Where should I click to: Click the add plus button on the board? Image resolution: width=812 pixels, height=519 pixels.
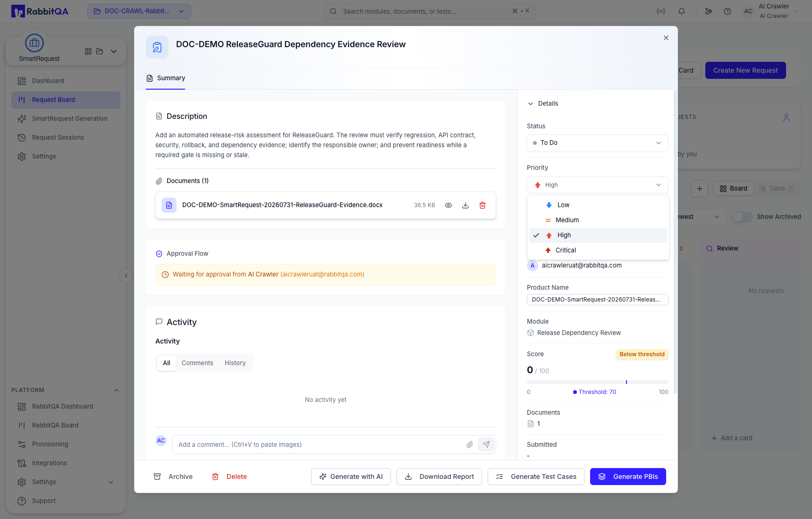click(x=700, y=189)
